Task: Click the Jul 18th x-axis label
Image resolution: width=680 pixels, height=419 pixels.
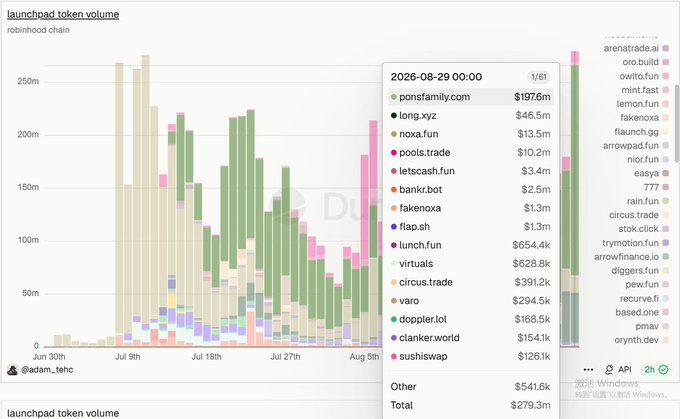Action: 206,357
